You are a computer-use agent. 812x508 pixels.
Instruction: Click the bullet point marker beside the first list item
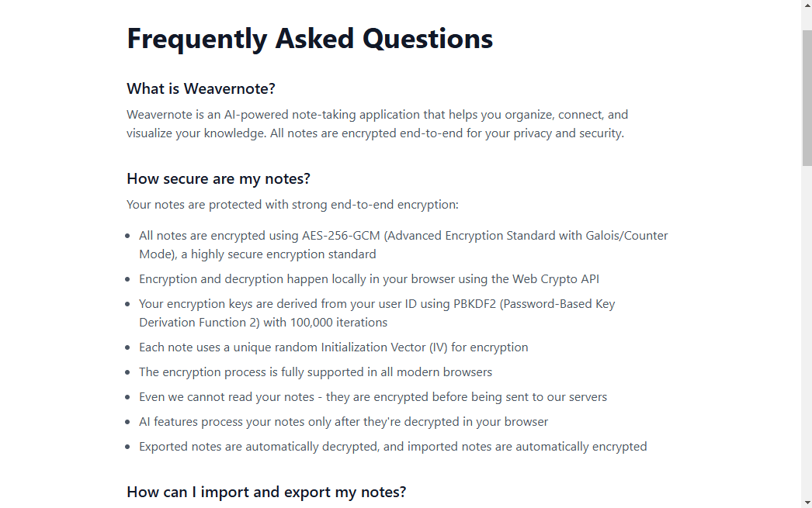(x=129, y=235)
